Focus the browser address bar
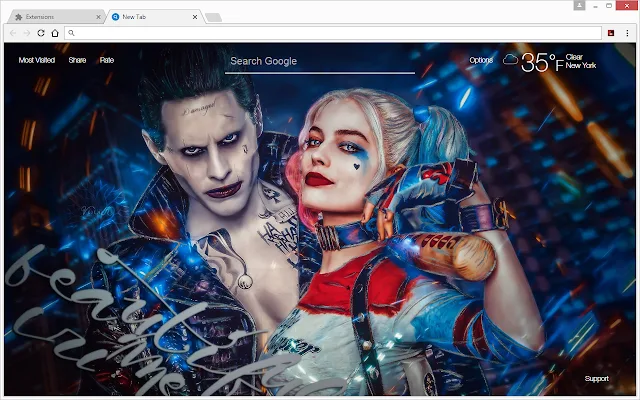The height and width of the screenshot is (400, 640). [x=333, y=33]
